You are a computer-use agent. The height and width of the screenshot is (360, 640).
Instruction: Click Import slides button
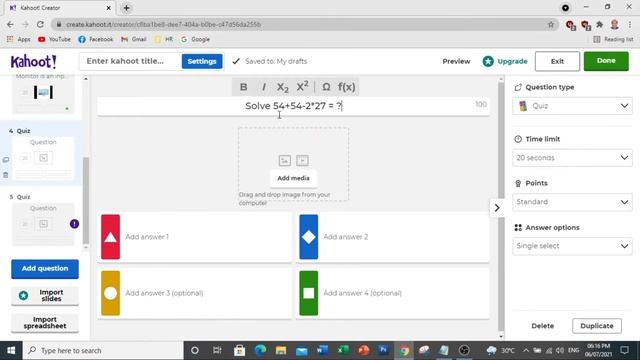point(45,296)
